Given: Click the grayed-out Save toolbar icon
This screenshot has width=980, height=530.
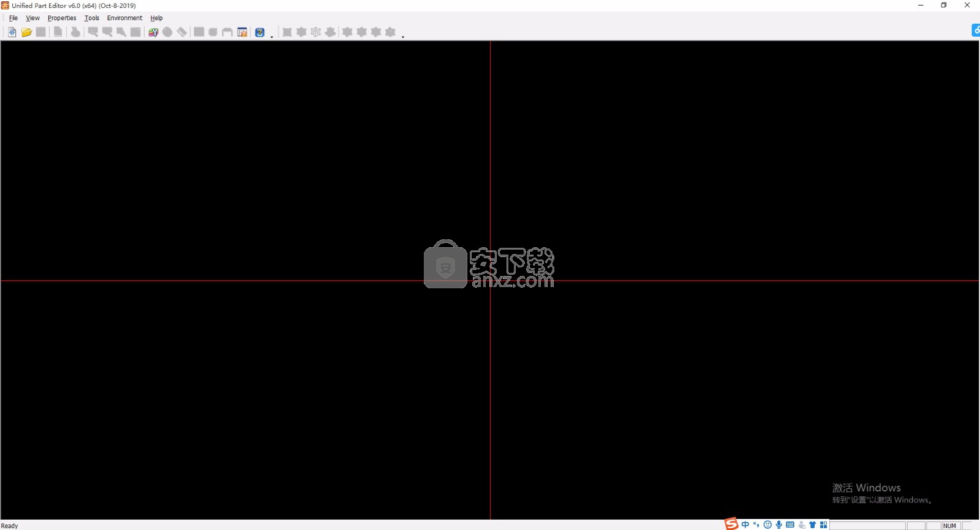Looking at the screenshot, I should point(41,32).
